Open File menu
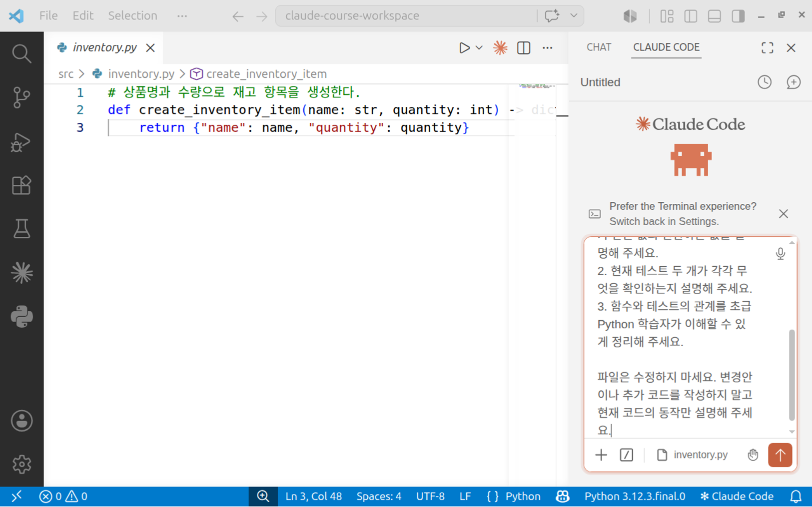 48,15
